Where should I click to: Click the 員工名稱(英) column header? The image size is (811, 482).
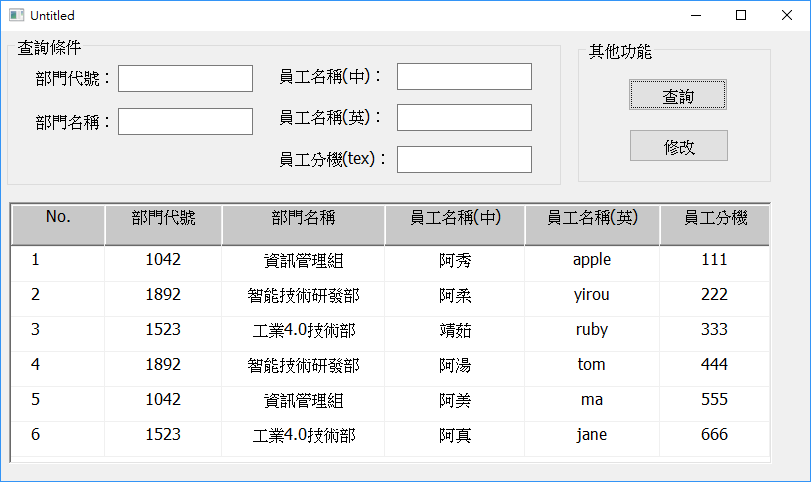coord(592,218)
